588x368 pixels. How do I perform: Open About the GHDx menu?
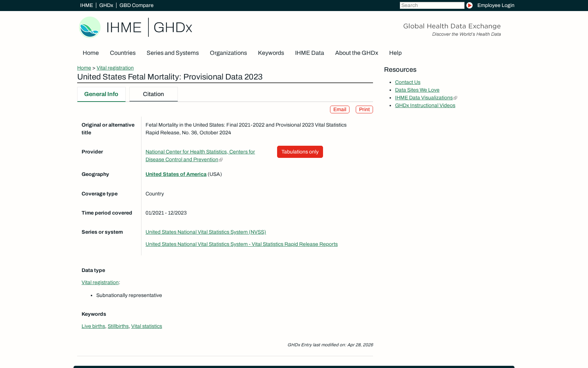356,53
